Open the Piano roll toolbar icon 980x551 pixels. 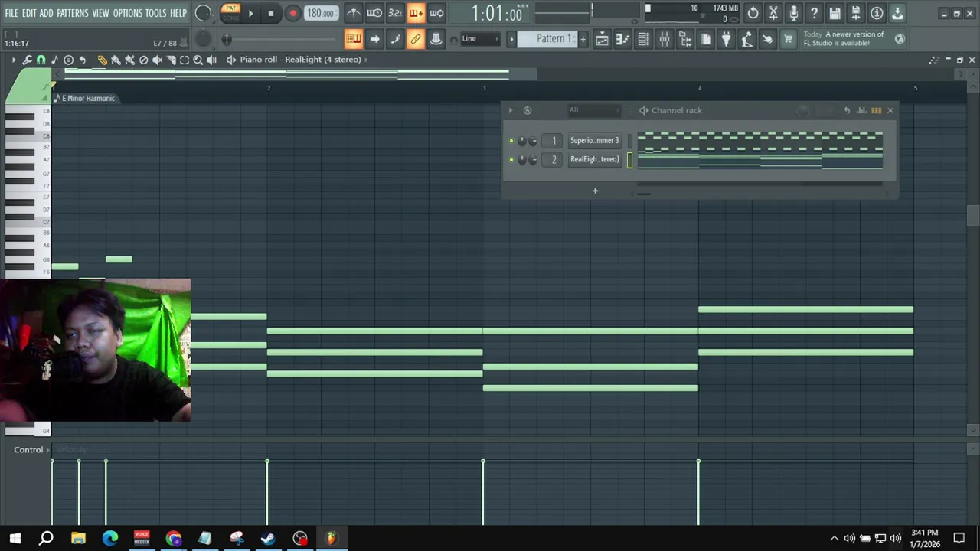click(x=622, y=39)
